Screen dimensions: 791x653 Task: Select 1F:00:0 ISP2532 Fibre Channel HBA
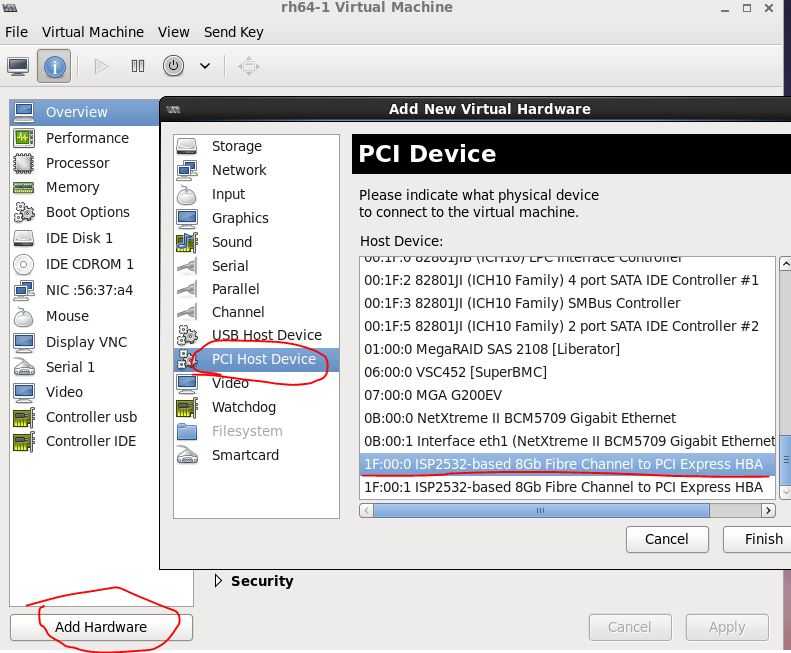tap(568, 464)
